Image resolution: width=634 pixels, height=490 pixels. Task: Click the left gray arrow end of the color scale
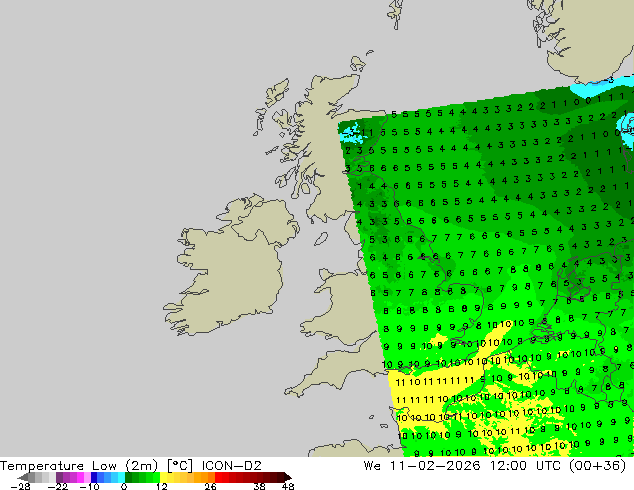click(x=23, y=477)
